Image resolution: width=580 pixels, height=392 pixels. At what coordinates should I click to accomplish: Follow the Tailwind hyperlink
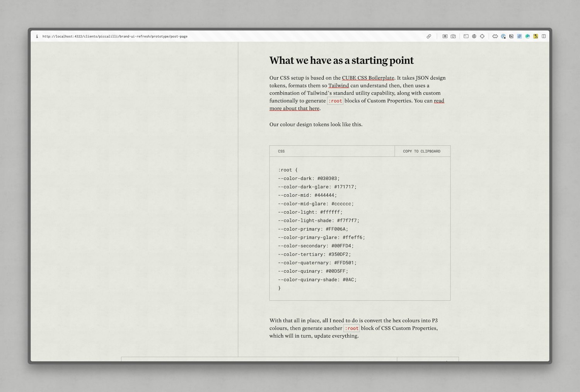(x=338, y=85)
